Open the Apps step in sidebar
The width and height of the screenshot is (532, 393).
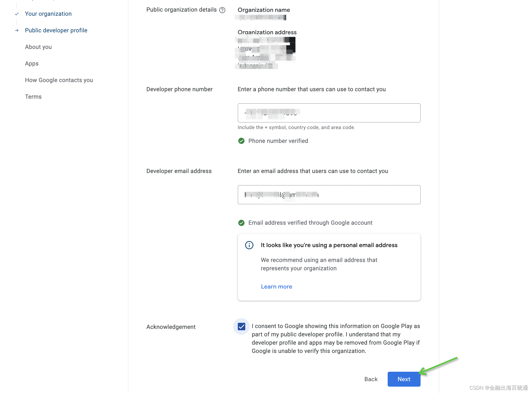click(32, 64)
